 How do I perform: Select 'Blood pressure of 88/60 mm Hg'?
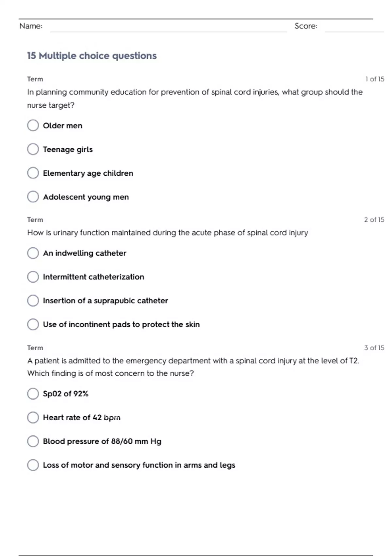point(33,441)
